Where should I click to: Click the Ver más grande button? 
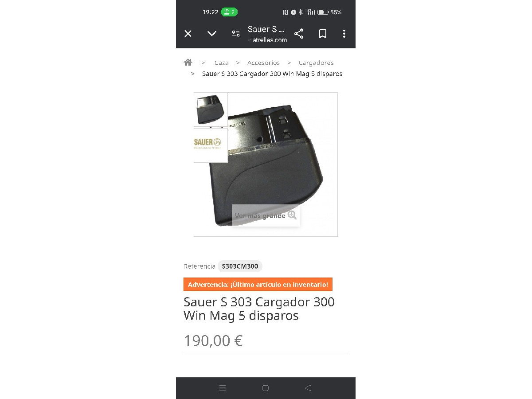coord(266,215)
